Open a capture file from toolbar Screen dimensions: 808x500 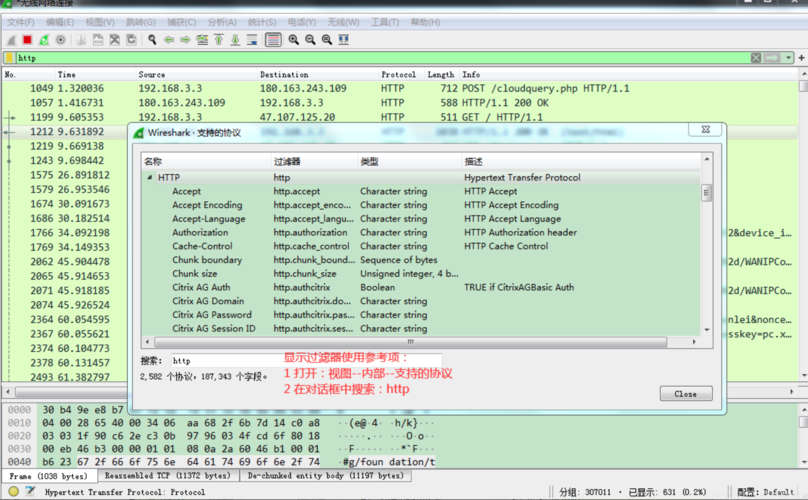click(81, 40)
